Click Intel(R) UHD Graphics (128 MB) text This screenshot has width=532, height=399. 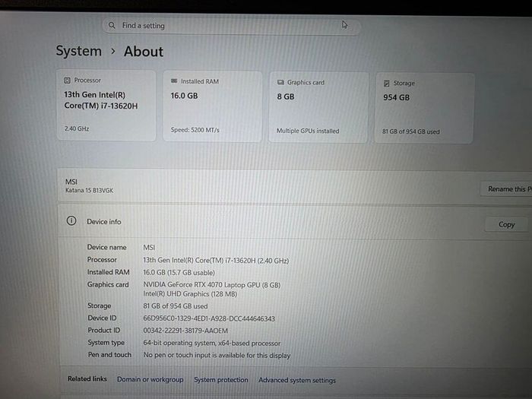[x=190, y=294]
